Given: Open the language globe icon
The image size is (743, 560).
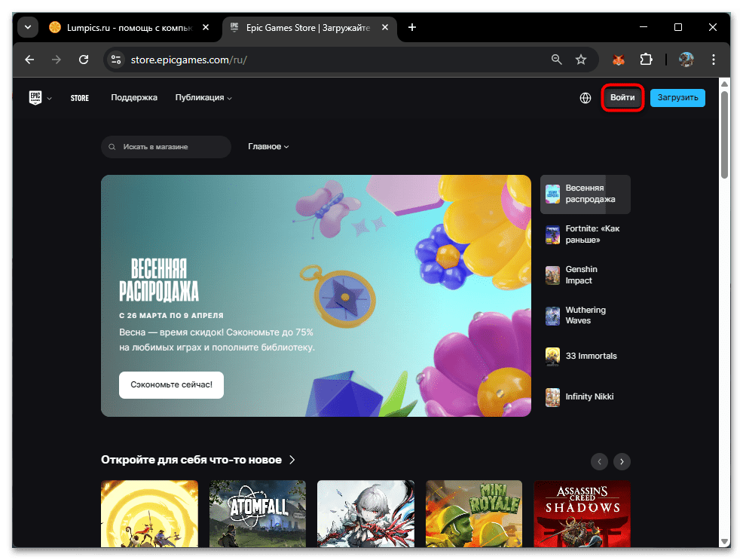Looking at the screenshot, I should (586, 97).
